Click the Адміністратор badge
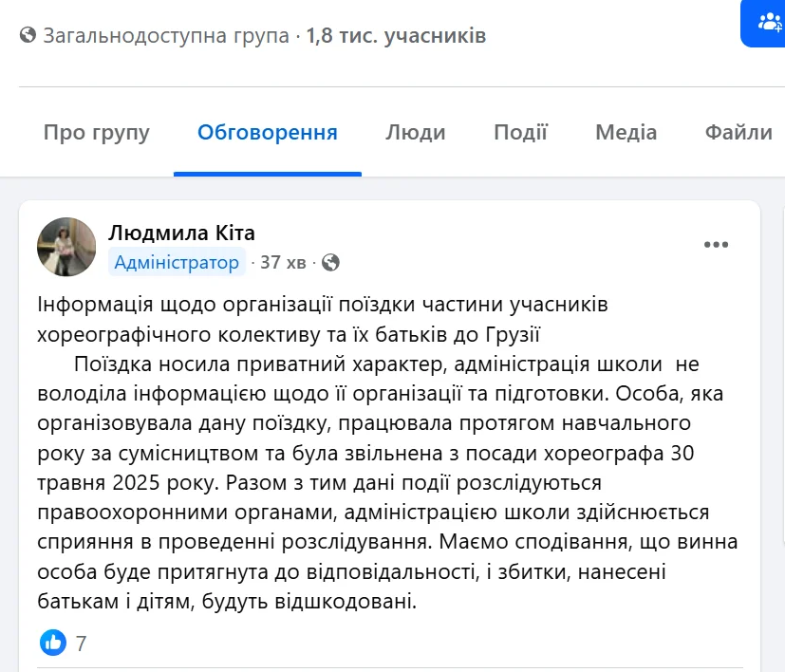The width and height of the screenshot is (785, 672). click(177, 262)
